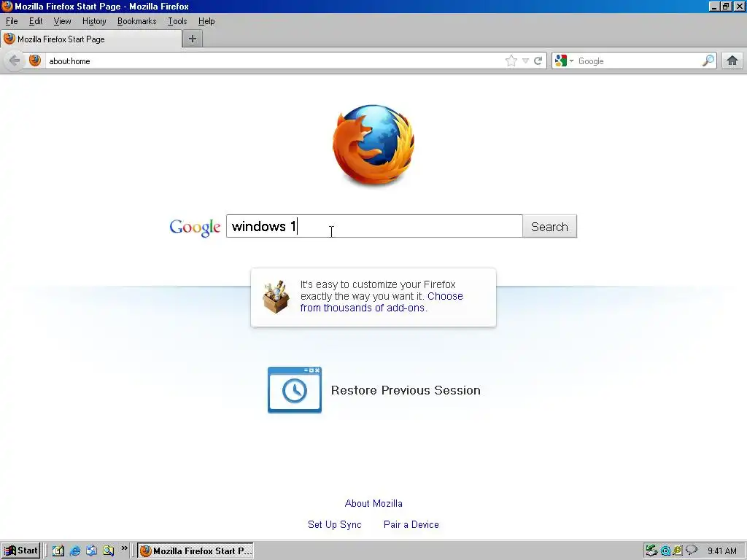Go to the Home page icon
747x560 pixels.
(x=732, y=61)
